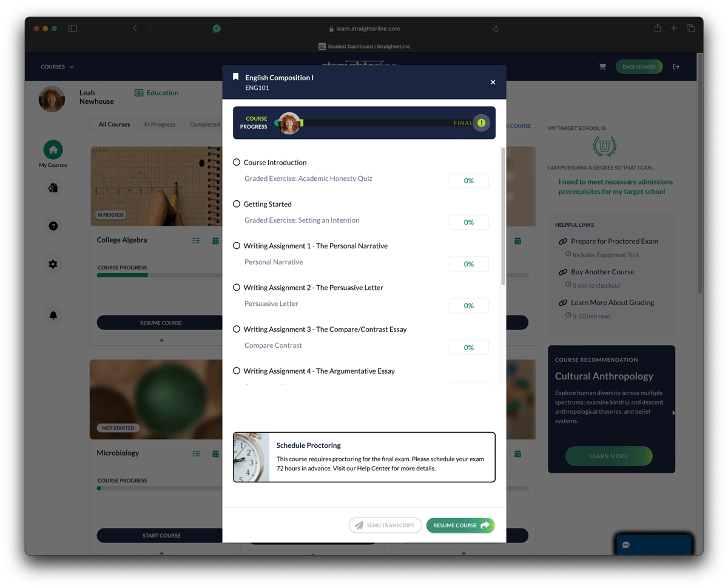Click the Education program label
728x588 pixels.
coord(157,93)
